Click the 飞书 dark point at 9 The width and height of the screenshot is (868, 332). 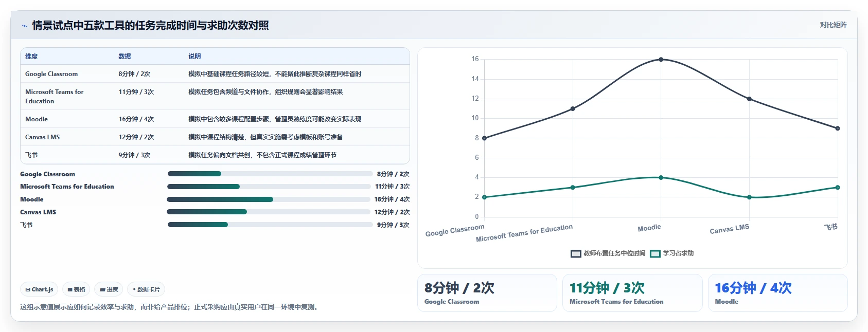click(x=838, y=128)
